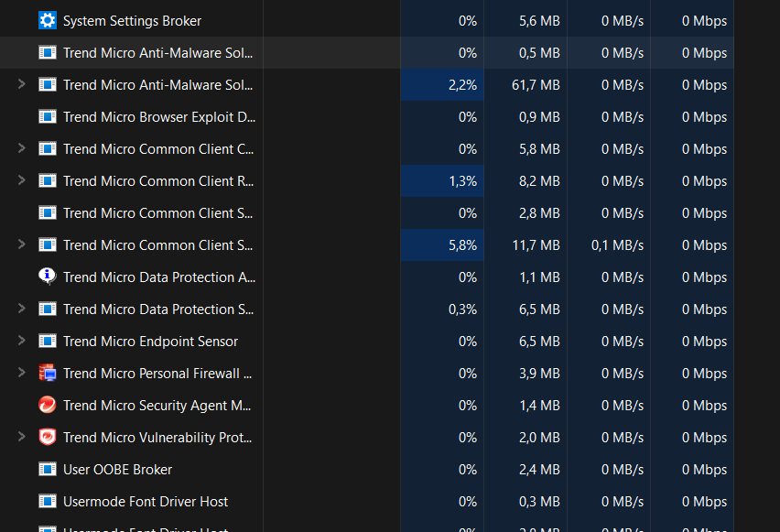Expand the Trend Micro Common Client R... group
Viewport: 780px width, 532px height.
pos(22,180)
